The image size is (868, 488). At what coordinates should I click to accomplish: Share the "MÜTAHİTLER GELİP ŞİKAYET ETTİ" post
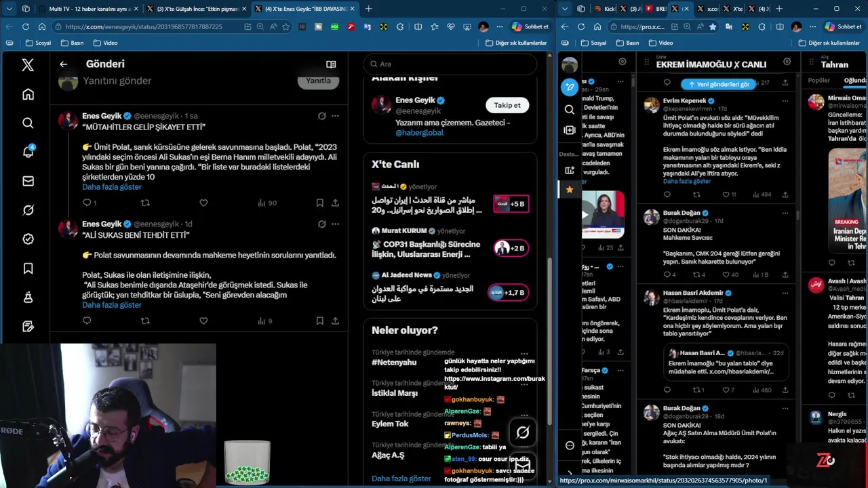tap(335, 203)
